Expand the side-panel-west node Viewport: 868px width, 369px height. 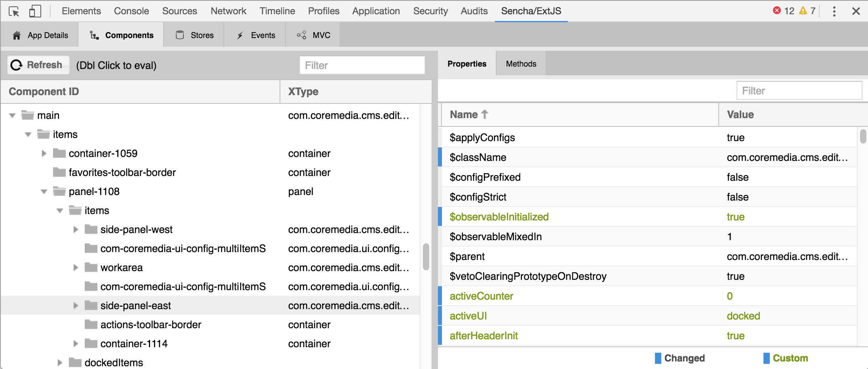(x=75, y=229)
